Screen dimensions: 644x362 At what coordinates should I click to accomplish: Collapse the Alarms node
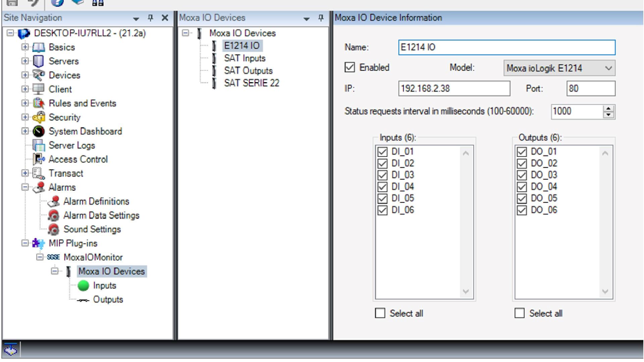click(x=25, y=187)
